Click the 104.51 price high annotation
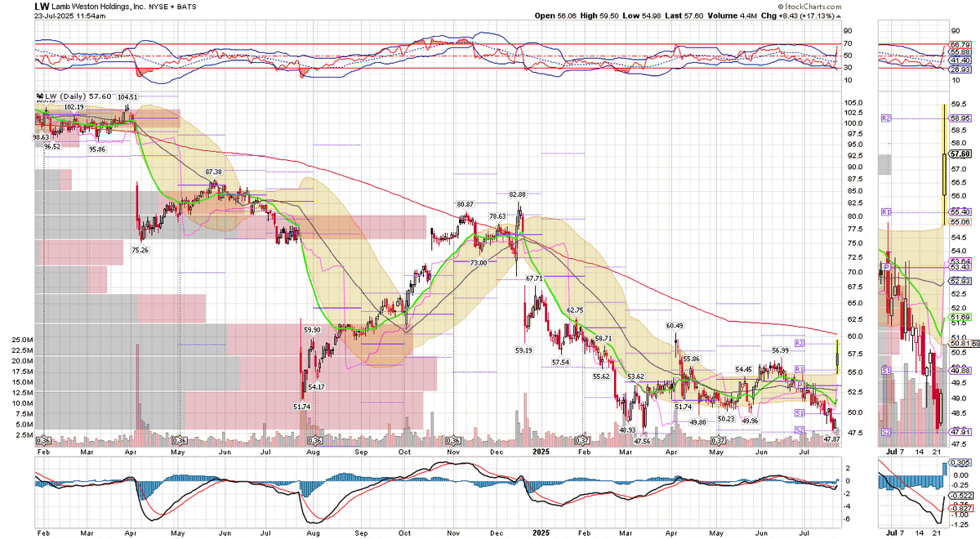This screenshot has width=980, height=539. tap(128, 96)
